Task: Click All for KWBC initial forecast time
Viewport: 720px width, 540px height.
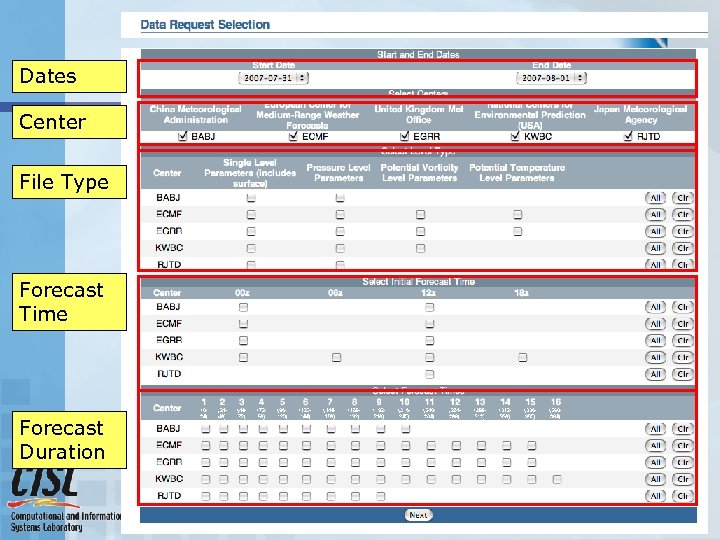Action: (x=655, y=357)
